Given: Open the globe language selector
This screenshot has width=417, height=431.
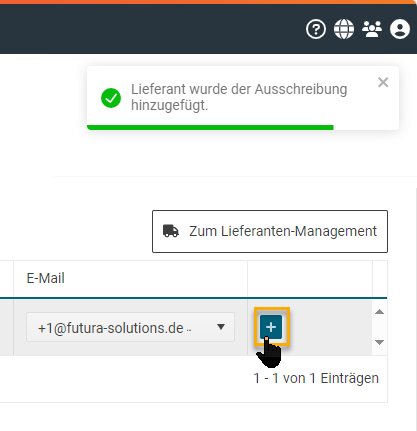Looking at the screenshot, I should click(x=344, y=29).
